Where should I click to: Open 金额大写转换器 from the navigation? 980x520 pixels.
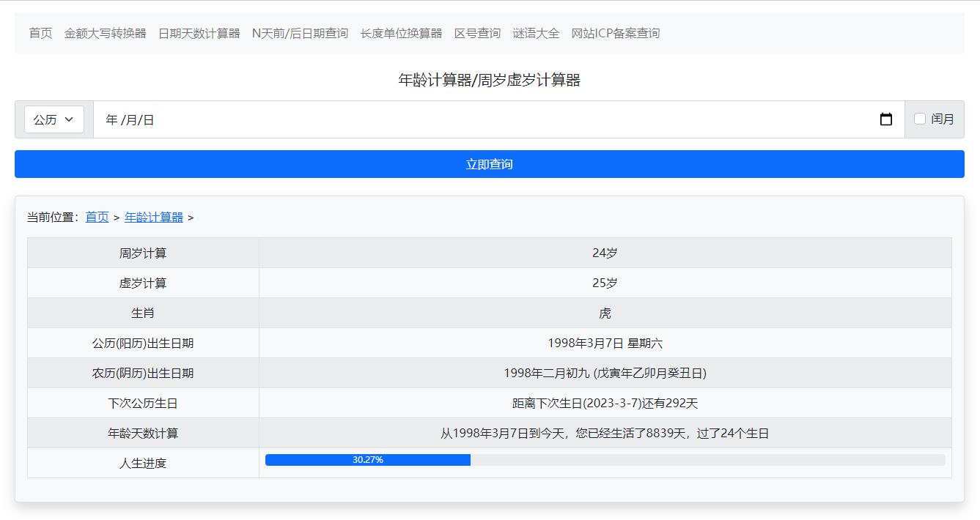pyautogui.click(x=106, y=33)
